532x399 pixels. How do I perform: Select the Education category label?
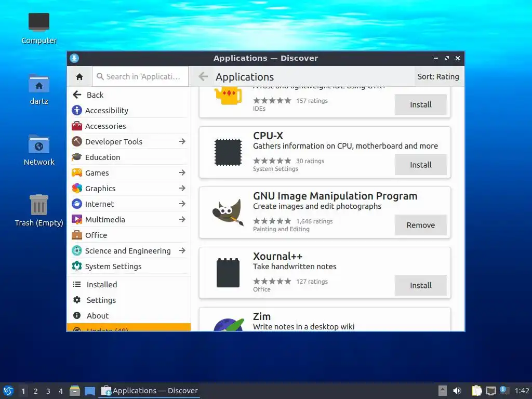[x=102, y=157]
